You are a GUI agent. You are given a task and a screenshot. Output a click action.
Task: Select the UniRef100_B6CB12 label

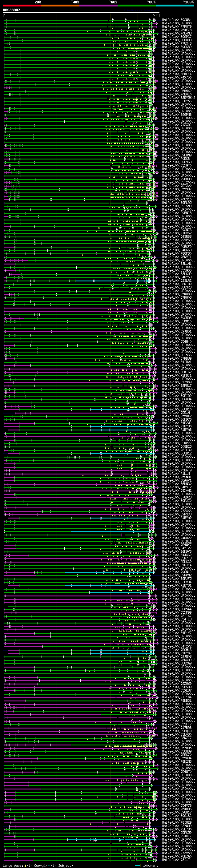pos(177,453)
